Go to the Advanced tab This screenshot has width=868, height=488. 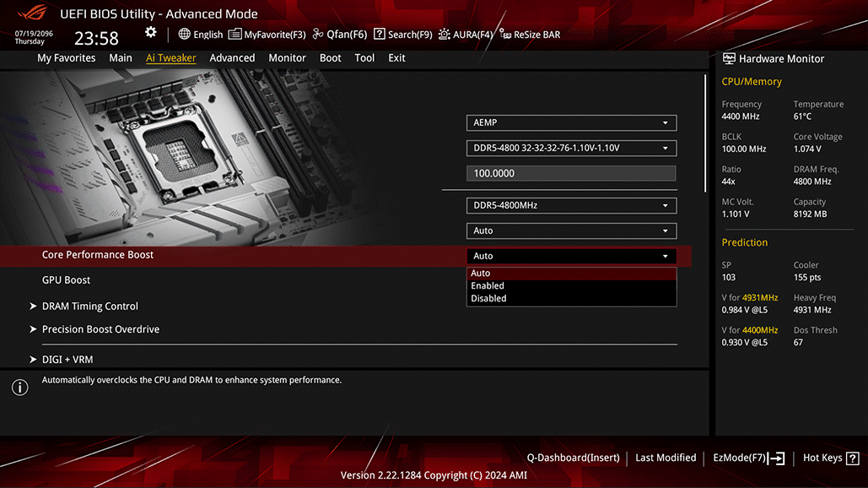click(x=233, y=58)
